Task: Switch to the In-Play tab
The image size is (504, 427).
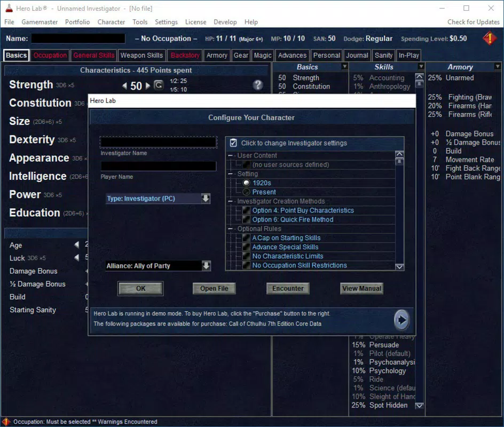Action: 409,56
